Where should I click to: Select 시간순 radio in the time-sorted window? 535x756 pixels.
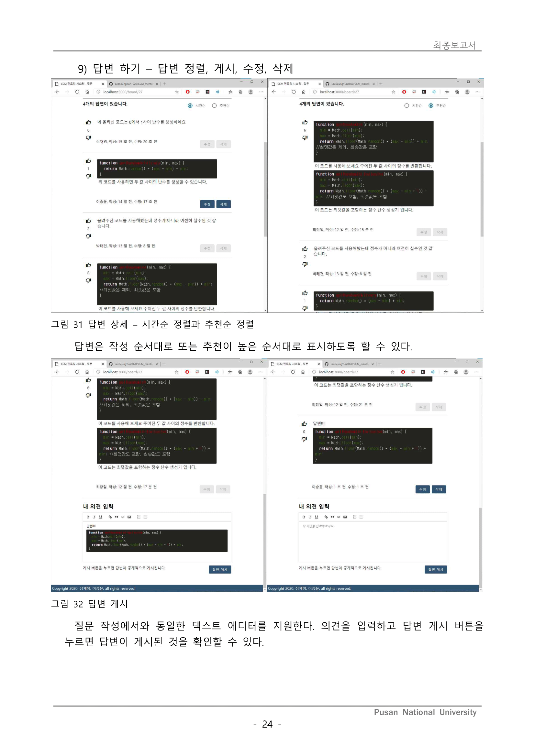tap(190, 106)
